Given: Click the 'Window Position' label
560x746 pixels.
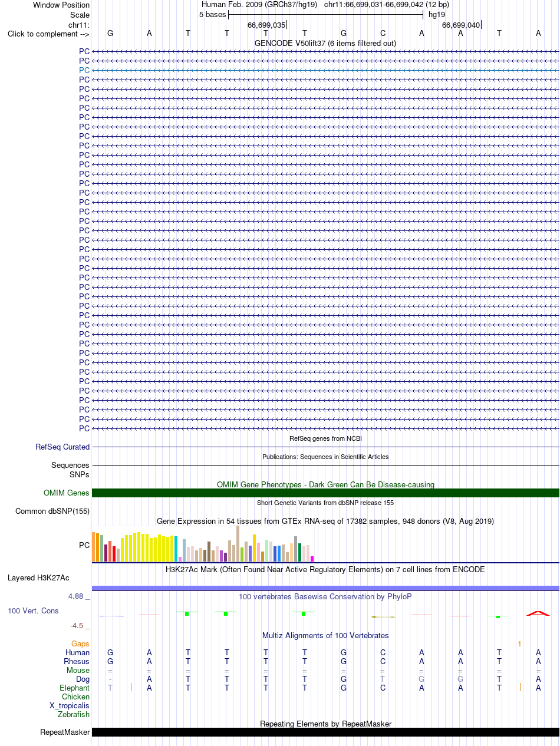Looking at the screenshot, I should point(61,5).
